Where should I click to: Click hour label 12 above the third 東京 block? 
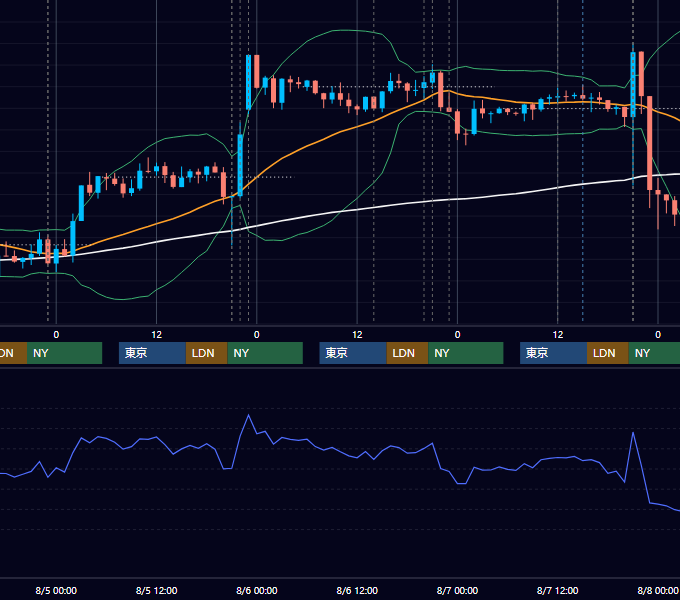pos(558,335)
